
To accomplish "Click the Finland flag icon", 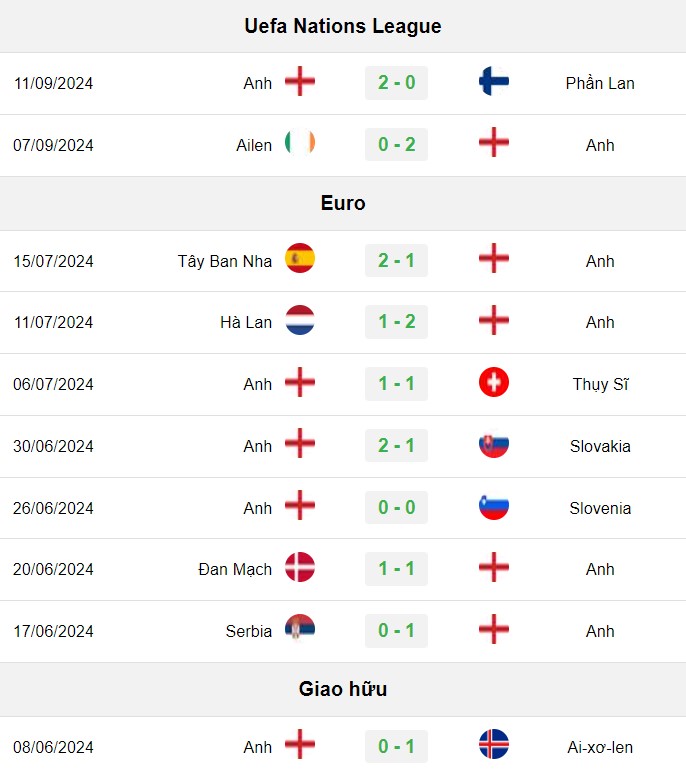I will (x=494, y=81).
